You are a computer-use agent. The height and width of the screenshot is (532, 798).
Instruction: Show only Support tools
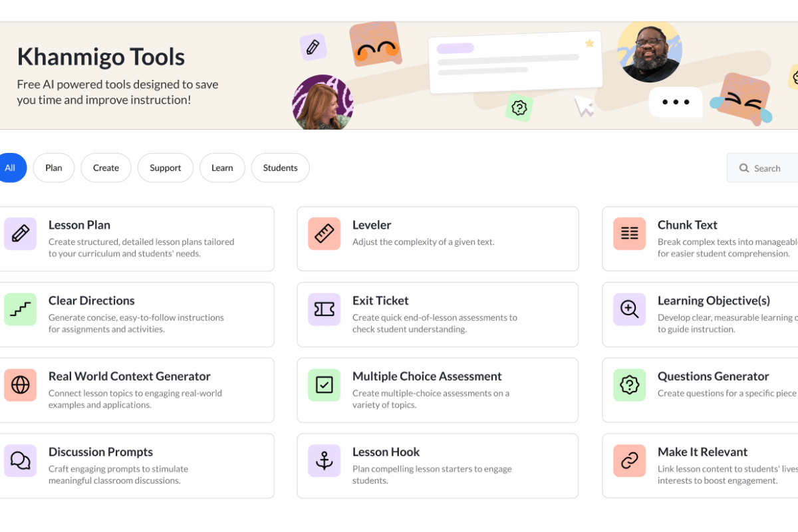pos(165,168)
